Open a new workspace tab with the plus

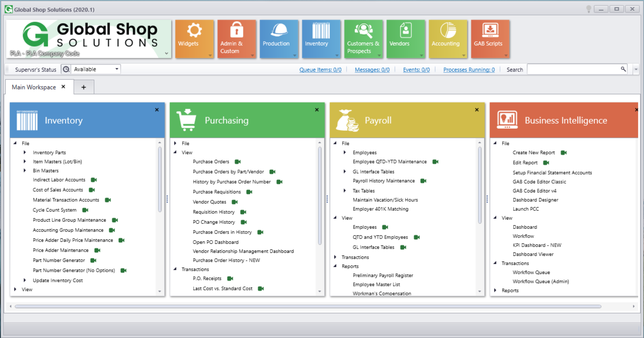click(84, 87)
